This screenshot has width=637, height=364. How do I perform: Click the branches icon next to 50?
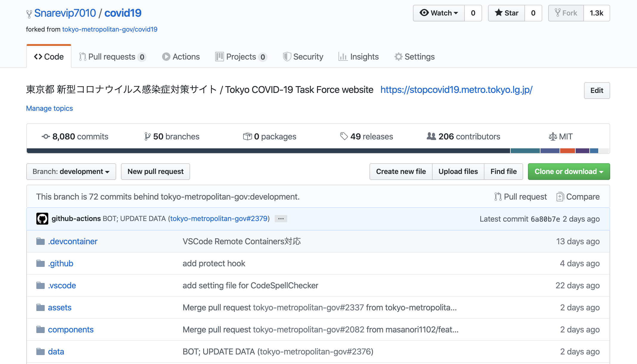(x=147, y=136)
